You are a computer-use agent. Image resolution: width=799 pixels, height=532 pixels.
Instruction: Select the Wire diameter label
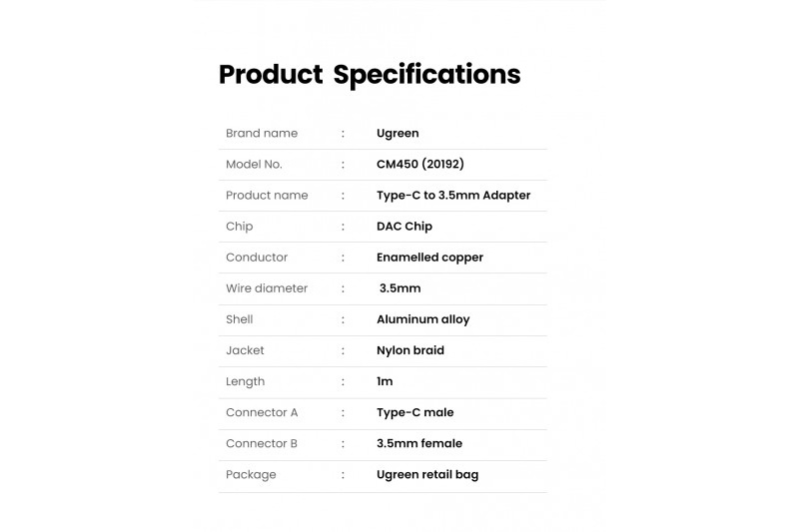tap(267, 288)
